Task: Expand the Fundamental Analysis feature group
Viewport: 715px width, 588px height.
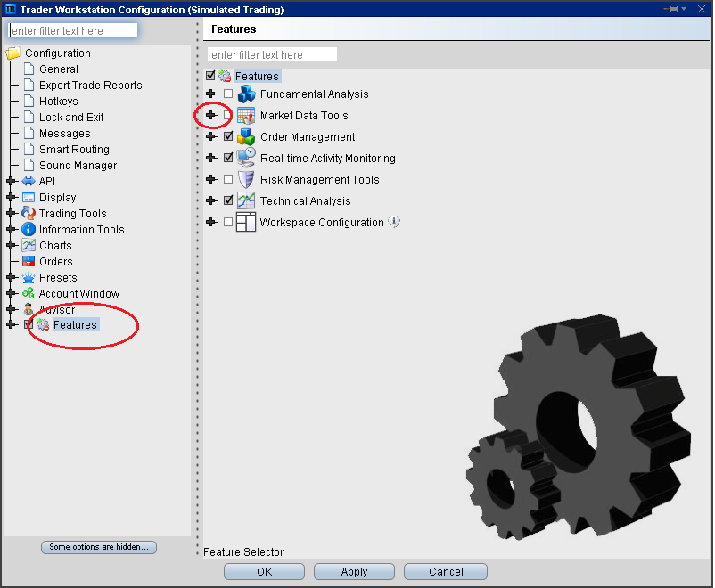Action: tap(211, 94)
